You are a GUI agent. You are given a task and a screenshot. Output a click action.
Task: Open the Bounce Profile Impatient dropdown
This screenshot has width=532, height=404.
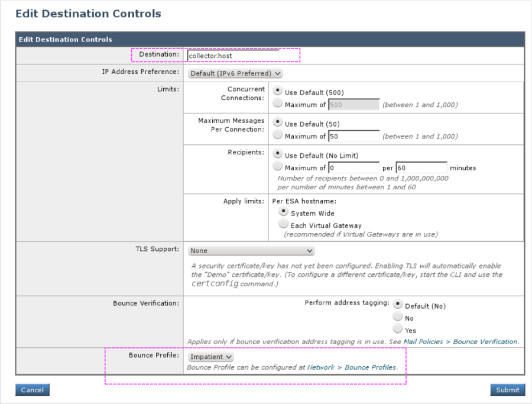(x=210, y=357)
